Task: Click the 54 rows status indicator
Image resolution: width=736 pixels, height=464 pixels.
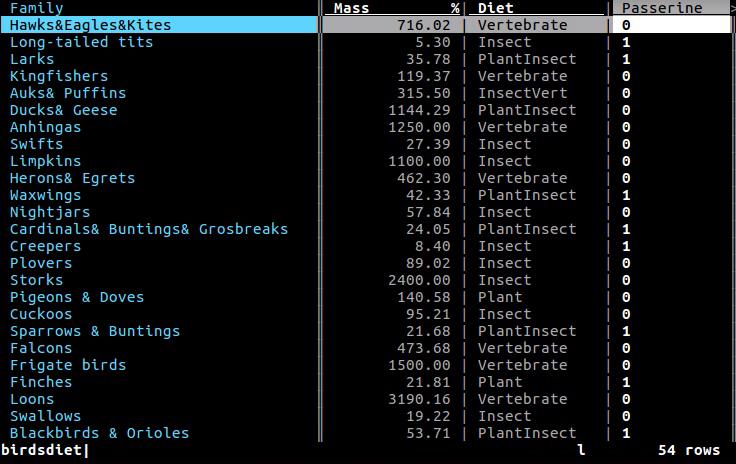Action: pyautogui.click(x=689, y=450)
